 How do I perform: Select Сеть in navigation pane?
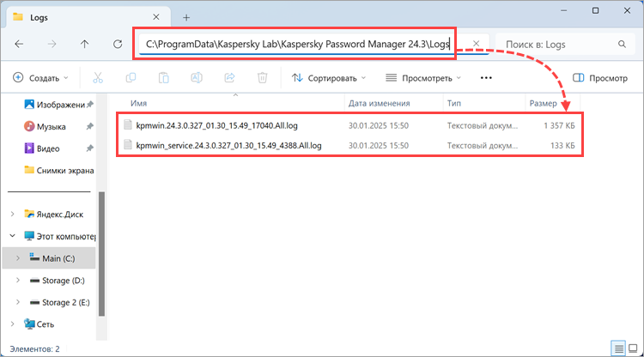tap(39, 324)
